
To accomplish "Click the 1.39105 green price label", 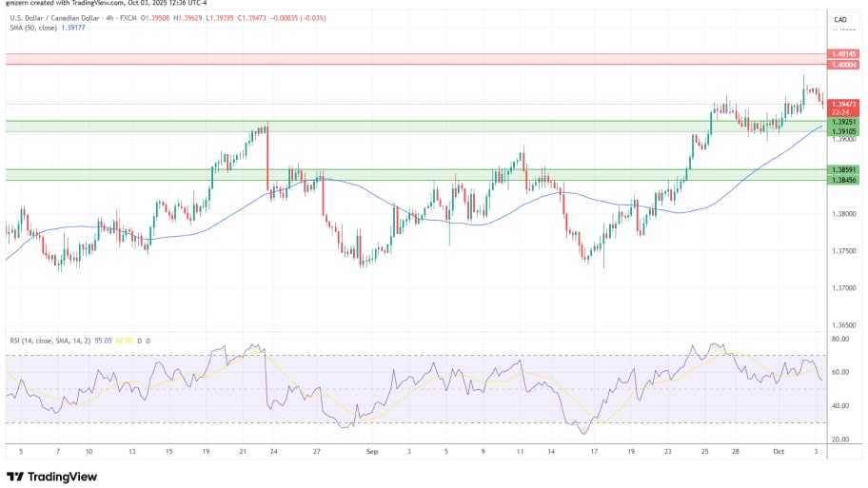I will tap(843, 131).
